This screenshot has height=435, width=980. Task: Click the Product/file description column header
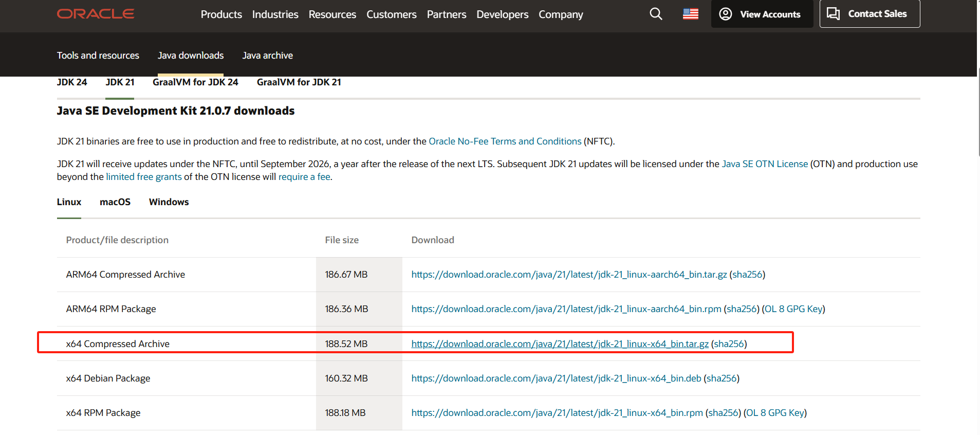tap(117, 240)
